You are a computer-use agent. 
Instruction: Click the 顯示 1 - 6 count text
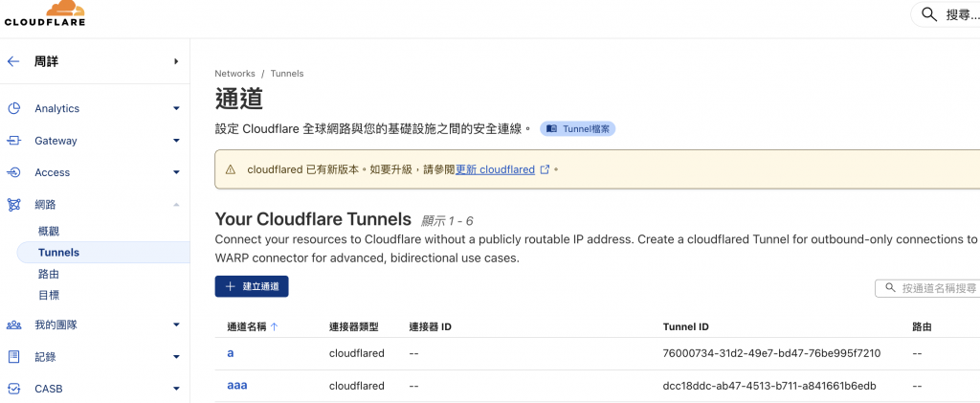tap(448, 220)
